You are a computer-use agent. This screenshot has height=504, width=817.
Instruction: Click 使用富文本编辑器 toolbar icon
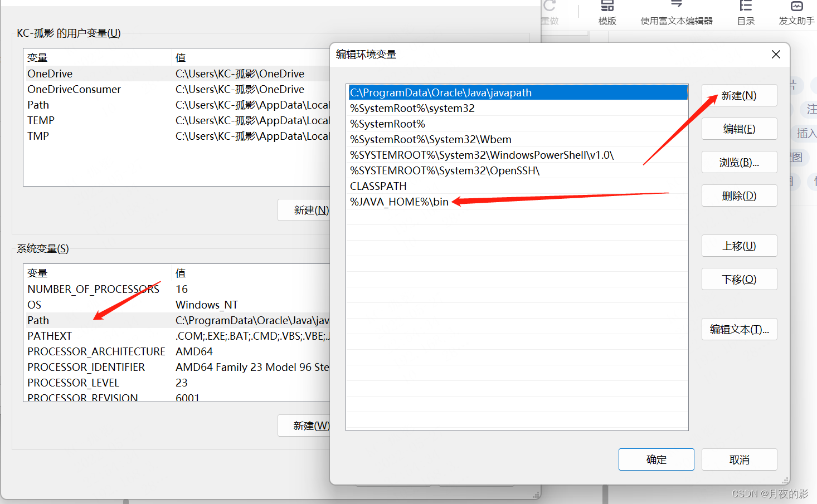677,13
